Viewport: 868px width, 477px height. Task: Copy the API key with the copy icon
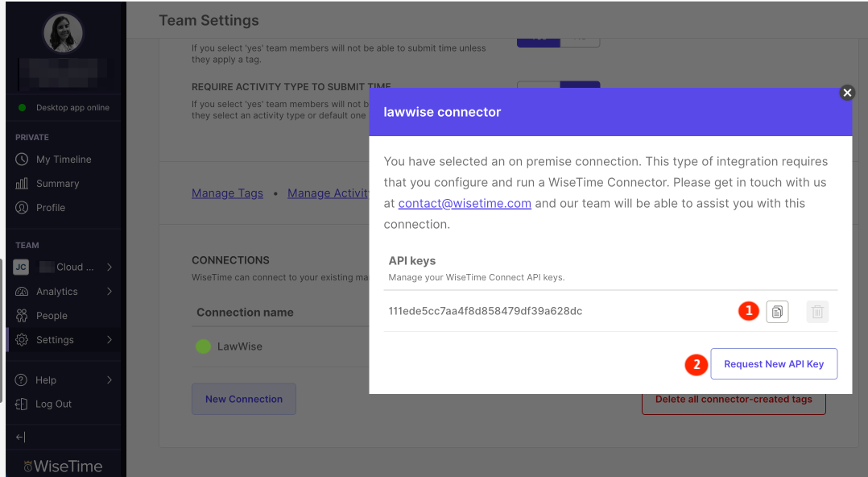(x=777, y=312)
